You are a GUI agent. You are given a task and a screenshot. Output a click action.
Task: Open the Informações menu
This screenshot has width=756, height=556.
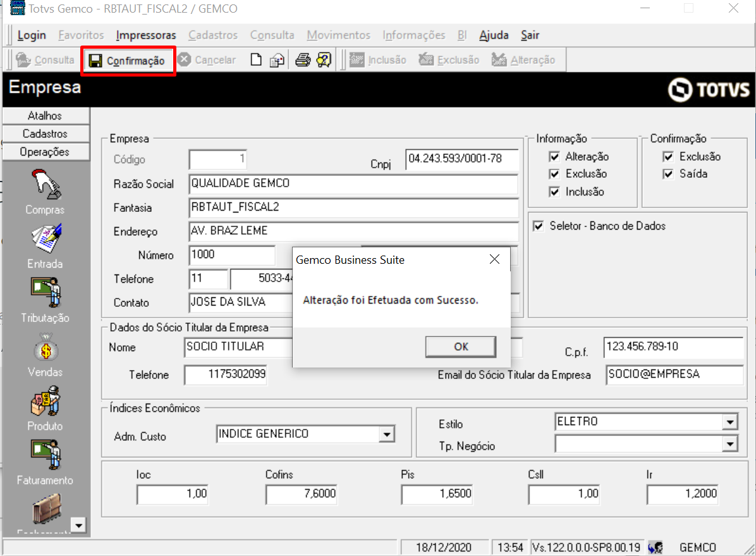point(413,35)
